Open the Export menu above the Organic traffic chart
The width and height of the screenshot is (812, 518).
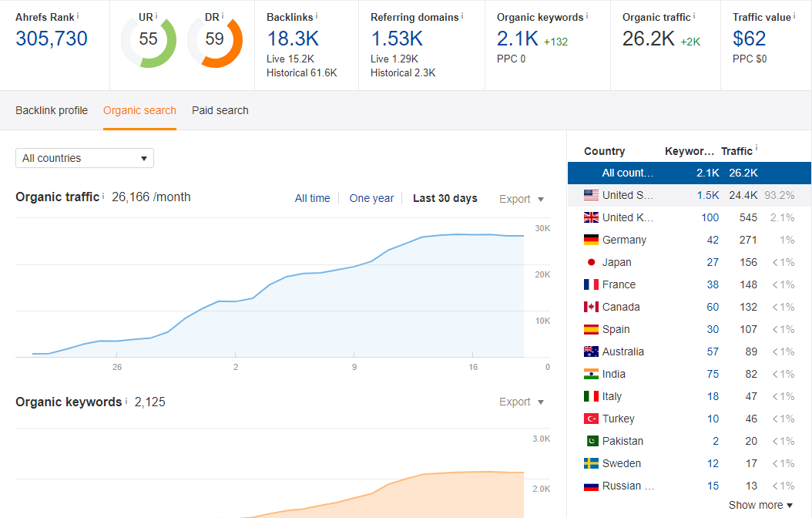pos(522,199)
